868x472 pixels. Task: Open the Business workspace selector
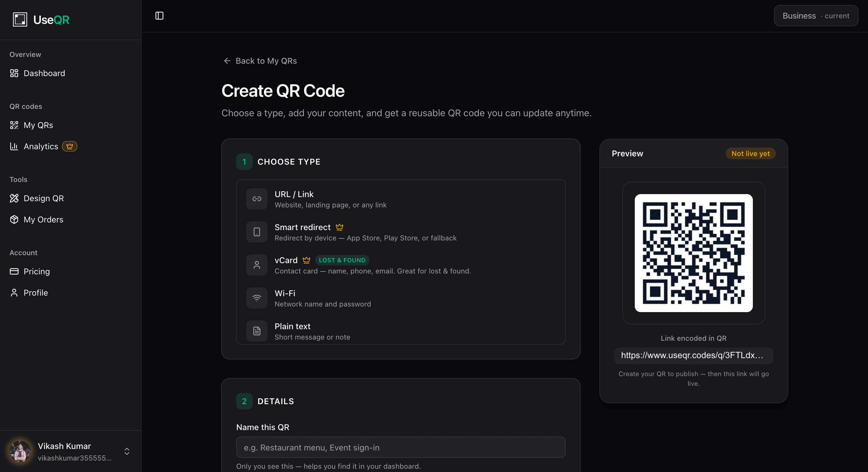pyautogui.click(x=816, y=15)
